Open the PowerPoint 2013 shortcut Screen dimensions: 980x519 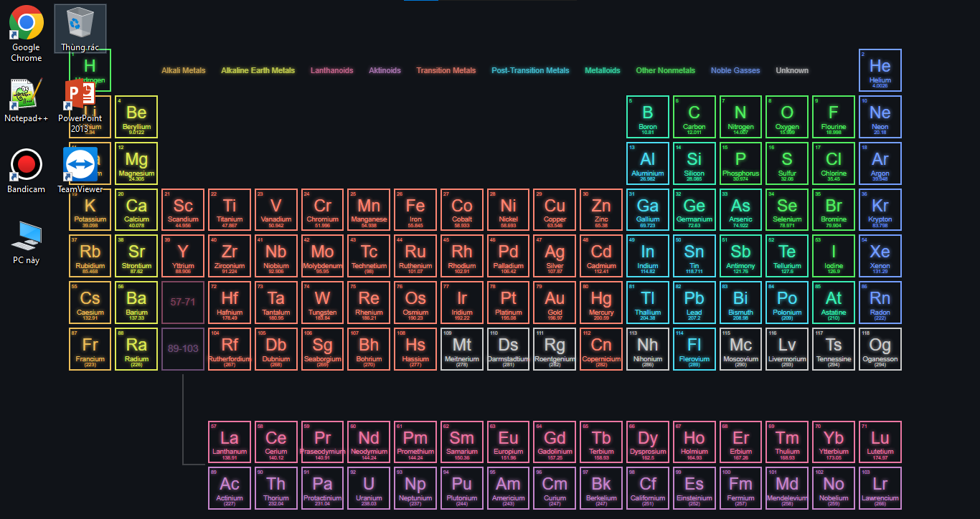(80, 106)
